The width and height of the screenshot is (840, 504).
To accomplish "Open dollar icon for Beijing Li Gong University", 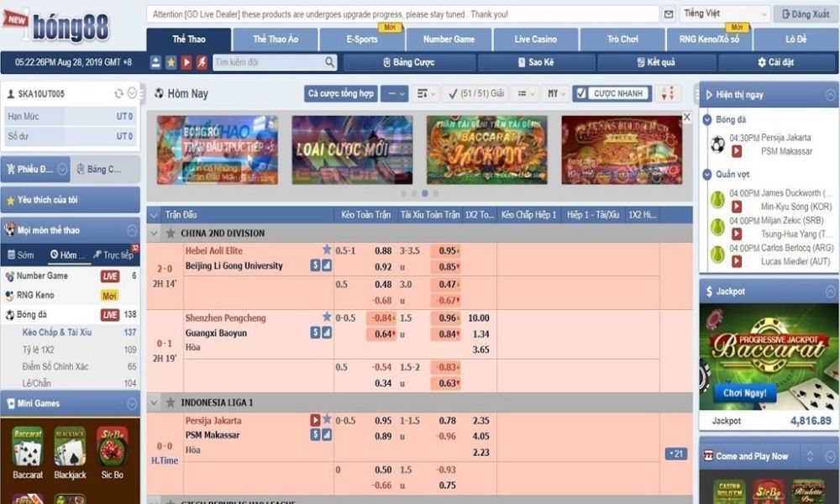I will tap(315, 265).
